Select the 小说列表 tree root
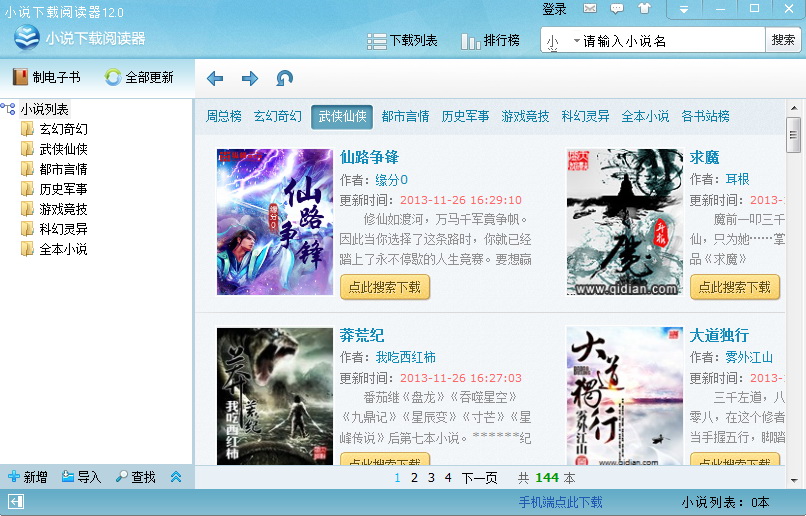The width and height of the screenshot is (806, 516). pyautogui.click(x=44, y=109)
